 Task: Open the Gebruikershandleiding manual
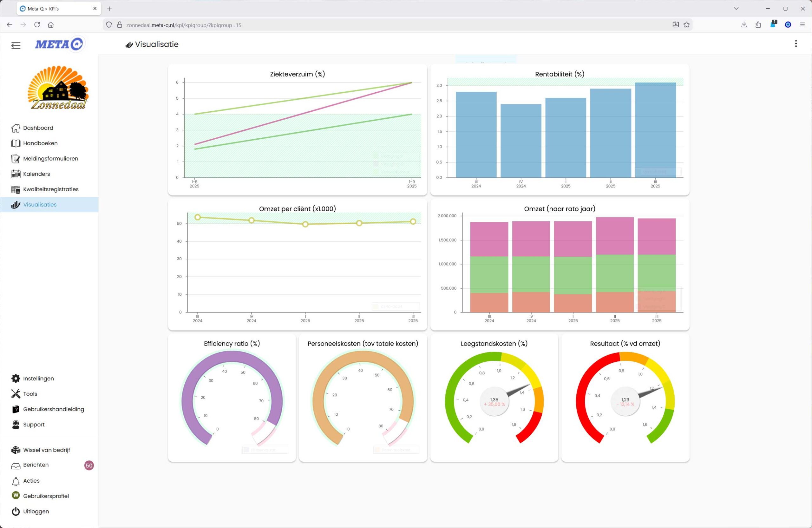click(x=53, y=409)
